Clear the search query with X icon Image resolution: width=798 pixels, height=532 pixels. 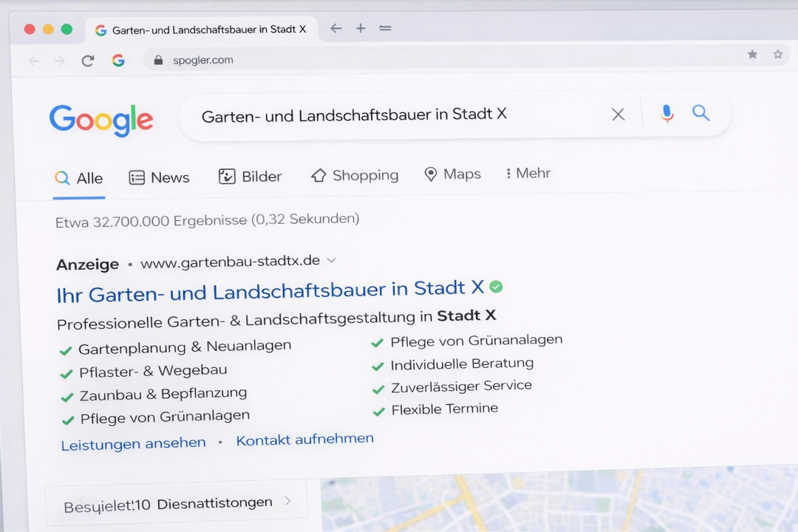(x=618, y=114)
